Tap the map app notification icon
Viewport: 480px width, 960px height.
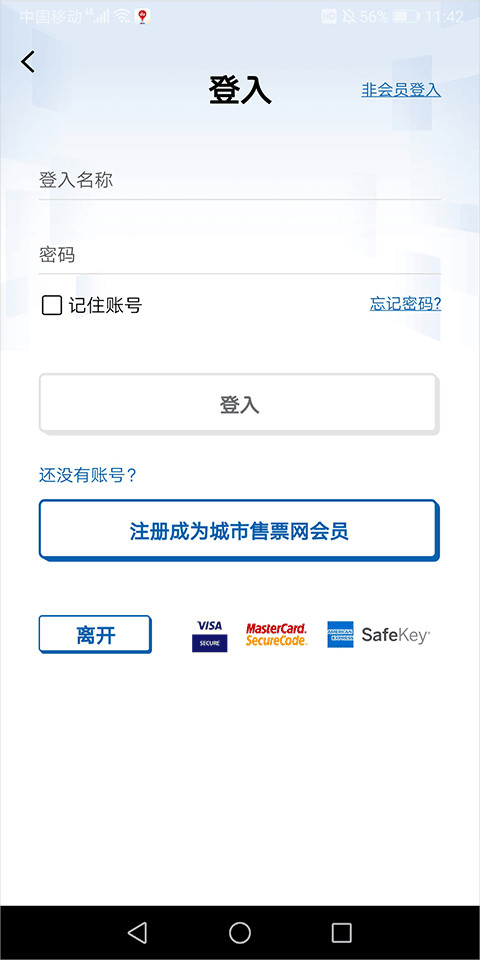point(143,17)
